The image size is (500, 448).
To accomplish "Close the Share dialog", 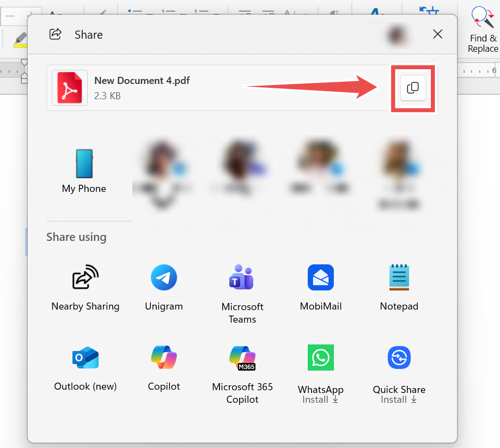I will [x=437, y=34].
